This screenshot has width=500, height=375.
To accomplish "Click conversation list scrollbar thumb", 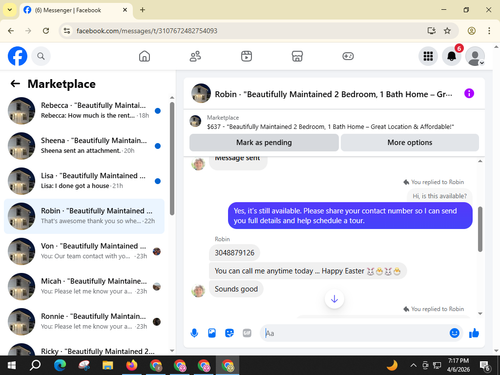I will point(172,158).
